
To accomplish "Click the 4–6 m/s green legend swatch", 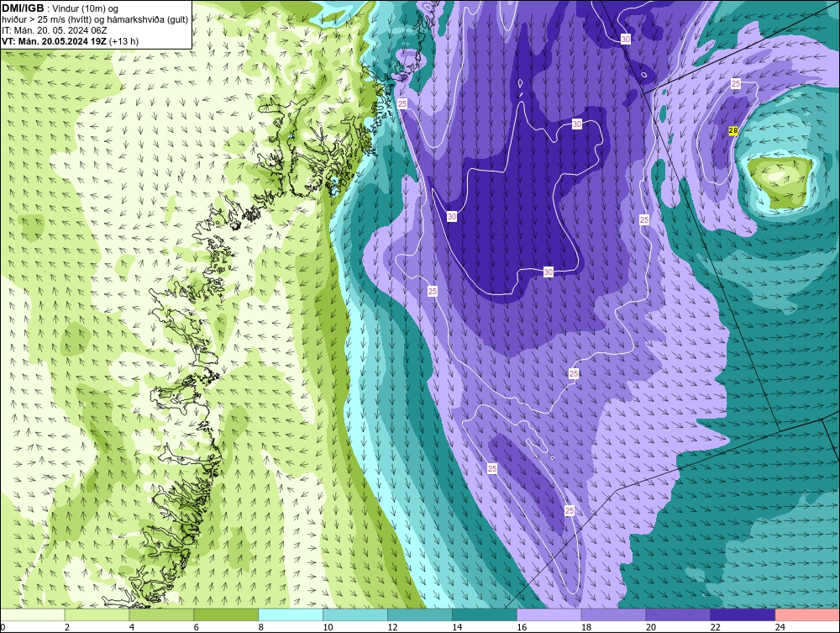I will point(161,615).
